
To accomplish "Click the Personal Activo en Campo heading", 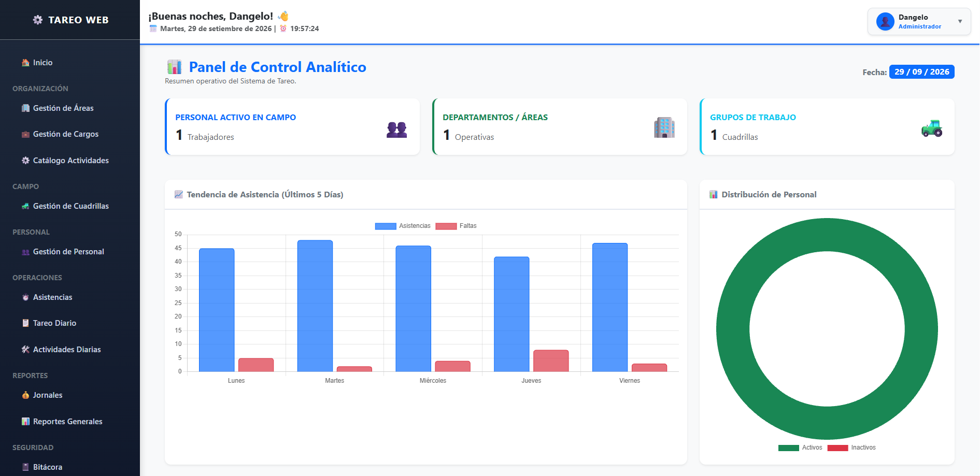I will (236, 118).
